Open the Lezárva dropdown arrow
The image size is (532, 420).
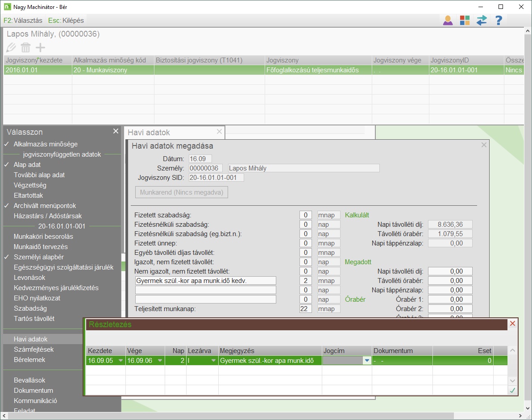pyautogui.click(x=213, y=361)
